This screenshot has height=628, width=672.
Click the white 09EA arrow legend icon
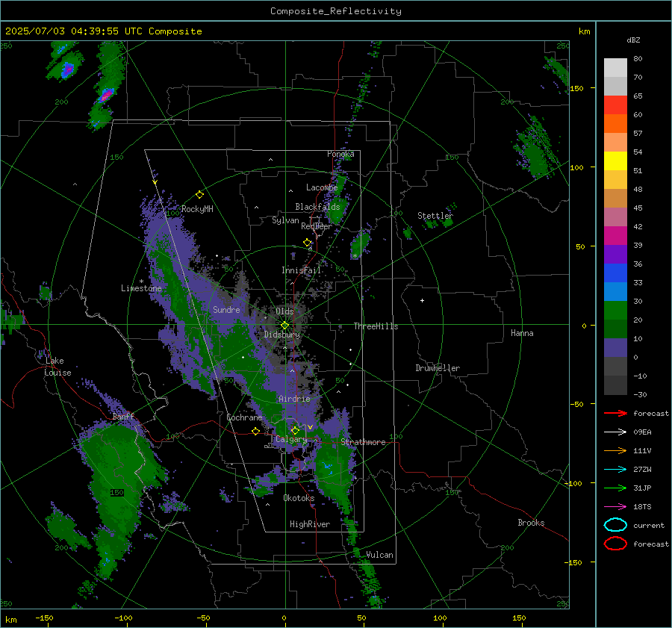[615, 432]
